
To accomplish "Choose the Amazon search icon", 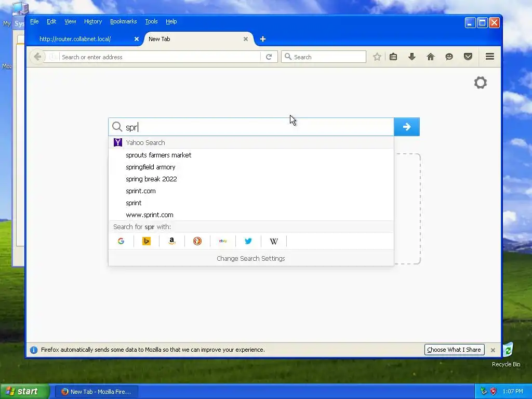I will point(171,241).
